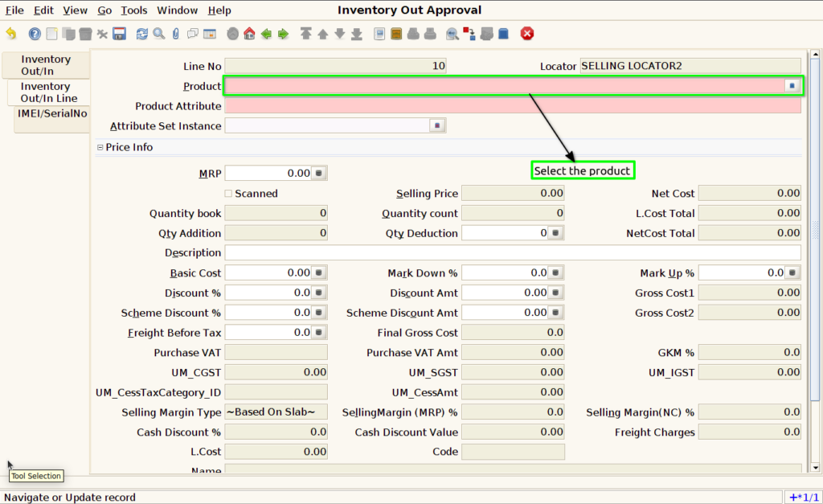Viewport: 823px width, 504px height.
Task: Open the Find records magnifier icon
Action: [159, 34]
